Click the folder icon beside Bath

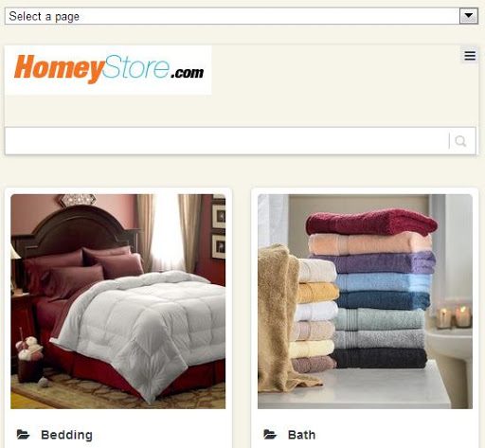click(270, 435)
